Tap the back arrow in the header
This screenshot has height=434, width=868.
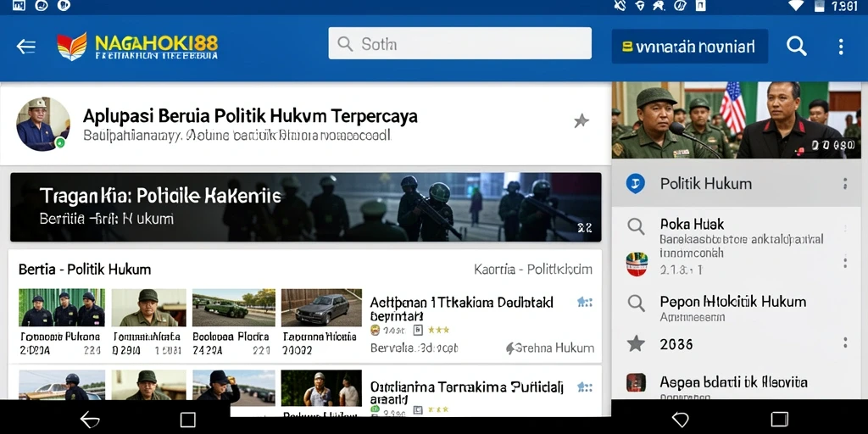pos(26,47)
